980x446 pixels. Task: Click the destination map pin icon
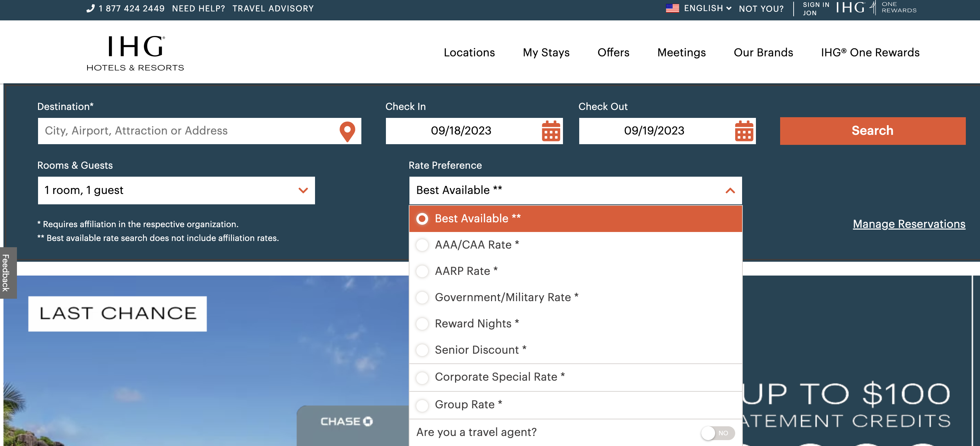point(347,131)
